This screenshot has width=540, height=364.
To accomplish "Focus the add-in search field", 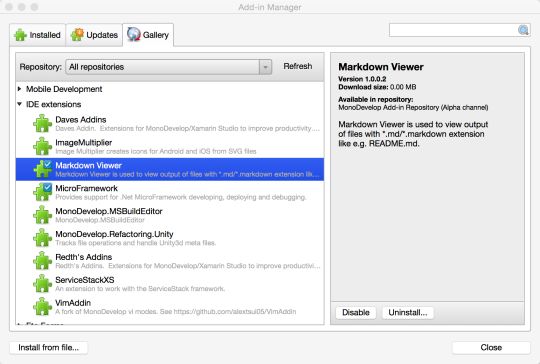I will (454, 30).
